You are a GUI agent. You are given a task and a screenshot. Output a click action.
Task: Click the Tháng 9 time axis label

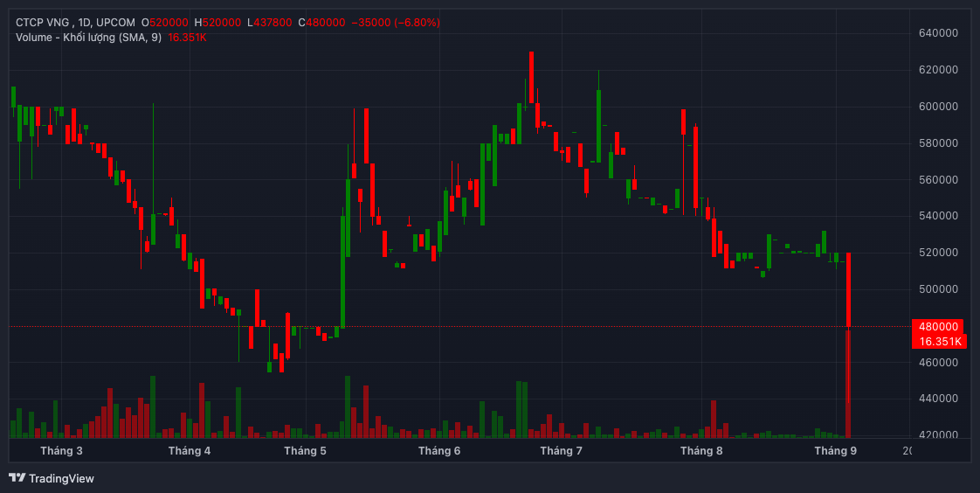click(836, 451)
